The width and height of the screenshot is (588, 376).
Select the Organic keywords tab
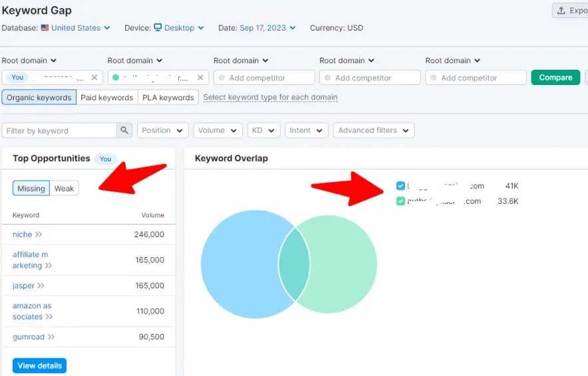[39, 98]
